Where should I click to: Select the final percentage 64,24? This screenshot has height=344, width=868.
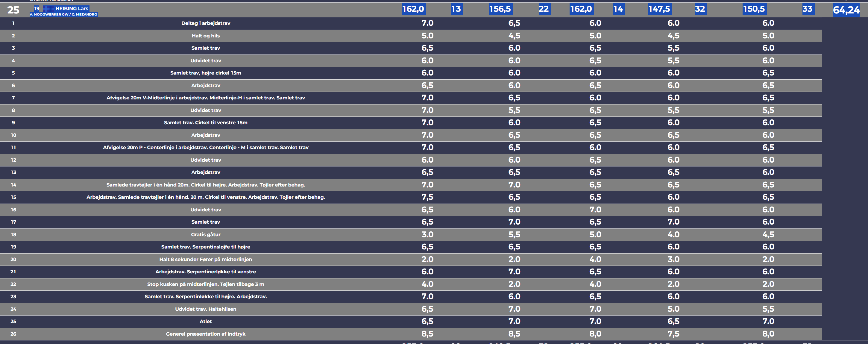846,10
